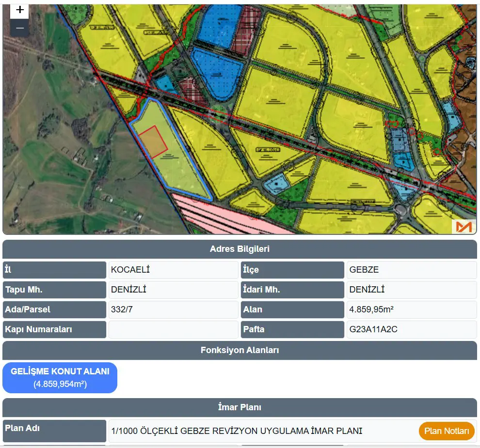Click the Plan Adı label cell
Screen dimensions: 480x448
click(54, 431)
